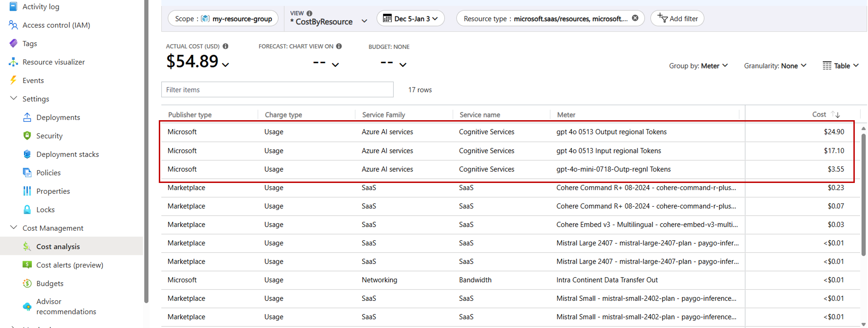Click the Deployment stacks icon
The width and height of the screenshot is (868, 328).
pyautogui.click(x=27, y=154)
